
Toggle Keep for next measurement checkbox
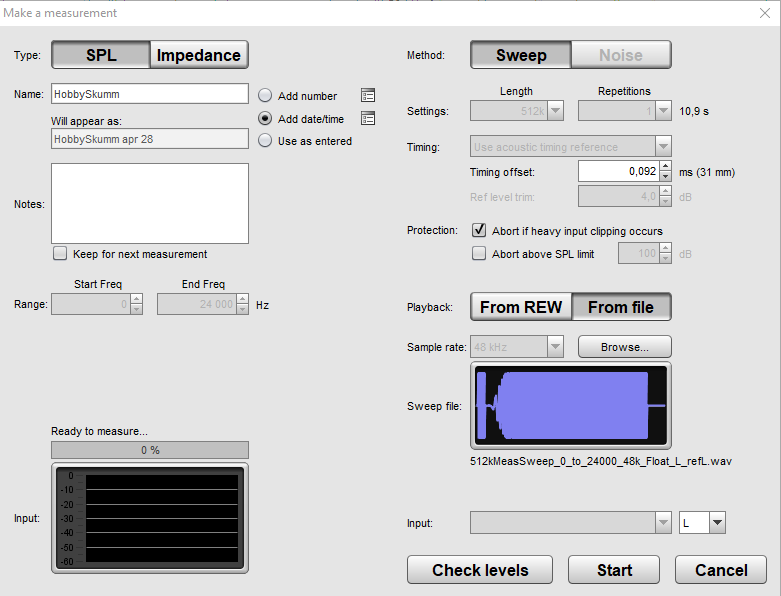point(60,253)
